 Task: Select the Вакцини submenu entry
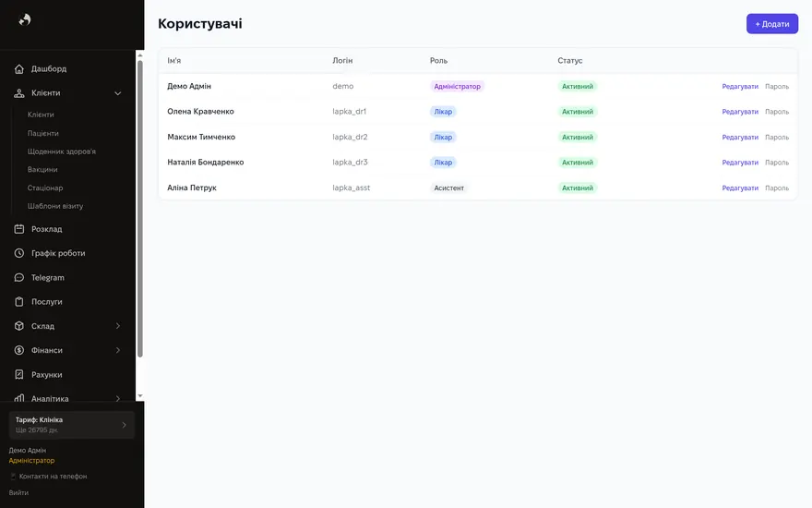tap(42, 170)
